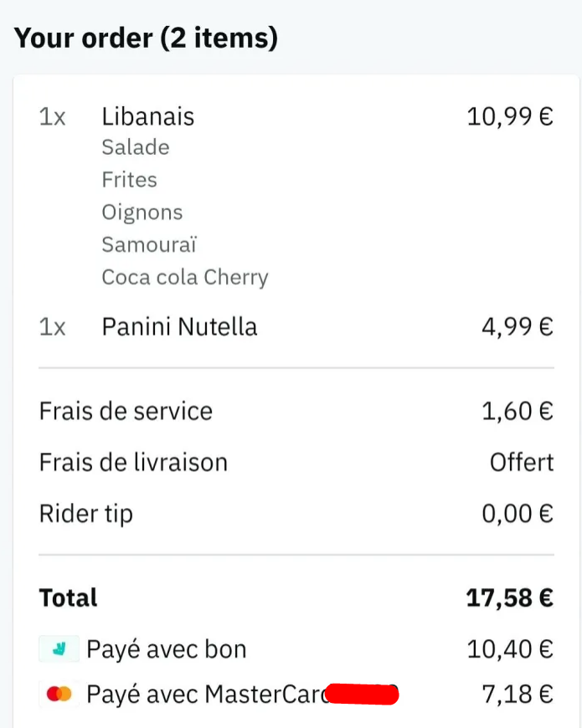Click the Total label

point(69,597)
